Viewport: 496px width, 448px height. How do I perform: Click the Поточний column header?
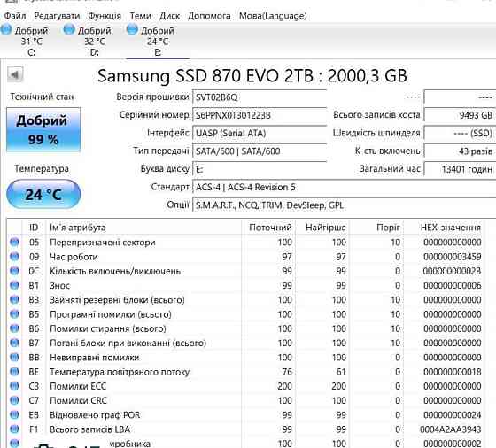268,228
